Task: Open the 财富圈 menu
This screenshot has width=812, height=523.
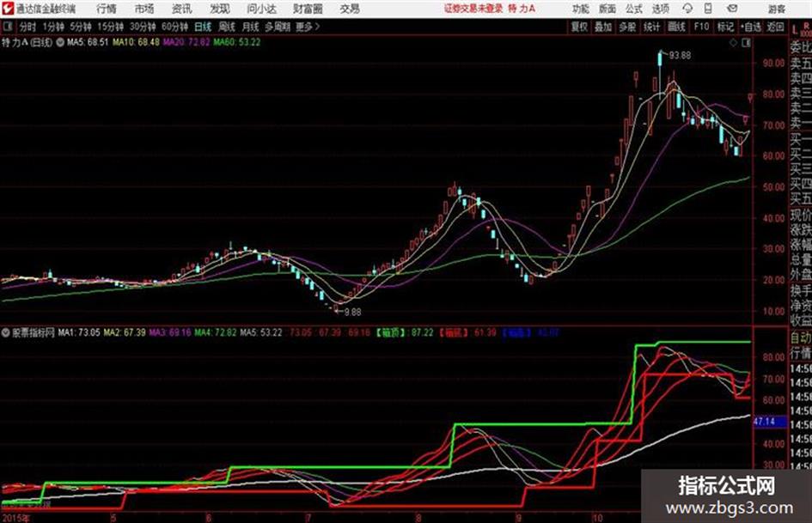Action: click(308, 9)
